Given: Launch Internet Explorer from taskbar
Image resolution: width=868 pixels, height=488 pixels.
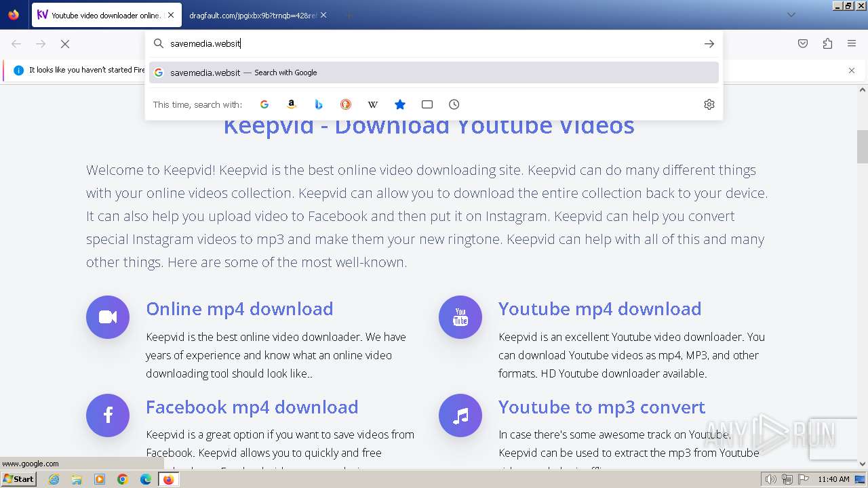Looking at the screenshot, I should (x=54, y=479).
